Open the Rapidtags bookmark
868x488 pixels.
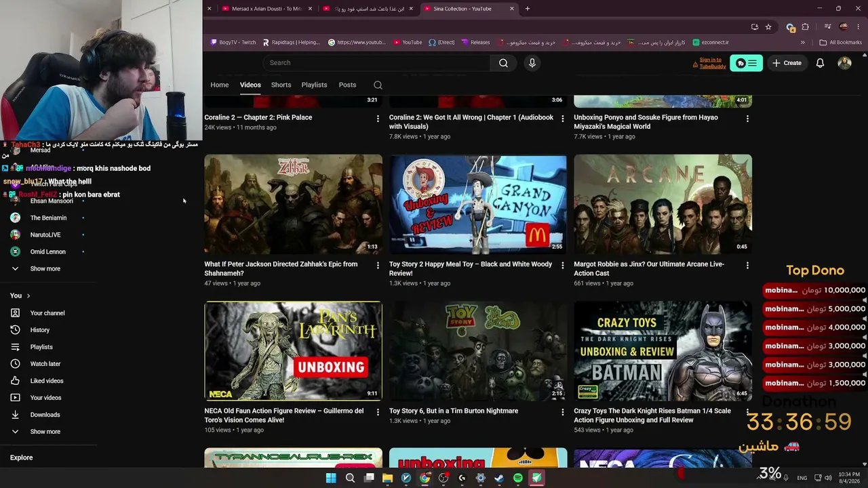point(290,42)
